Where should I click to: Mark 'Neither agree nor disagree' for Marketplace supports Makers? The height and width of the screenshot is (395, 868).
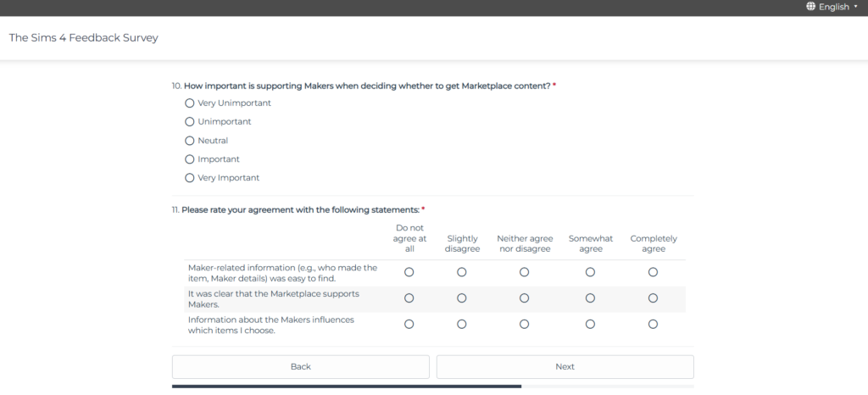coord(524,298)
